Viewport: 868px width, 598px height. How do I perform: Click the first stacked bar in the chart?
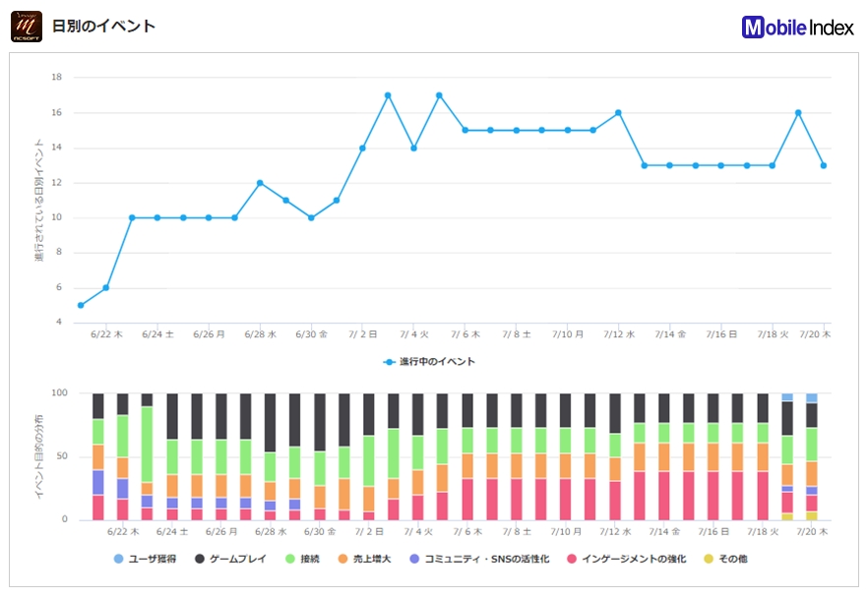tap(98, 456)
